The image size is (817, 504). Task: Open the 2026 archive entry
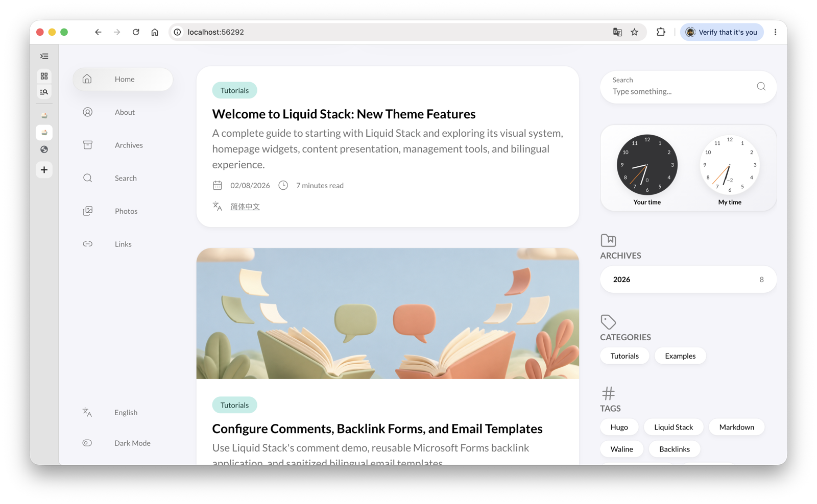(x=688, y=280)
